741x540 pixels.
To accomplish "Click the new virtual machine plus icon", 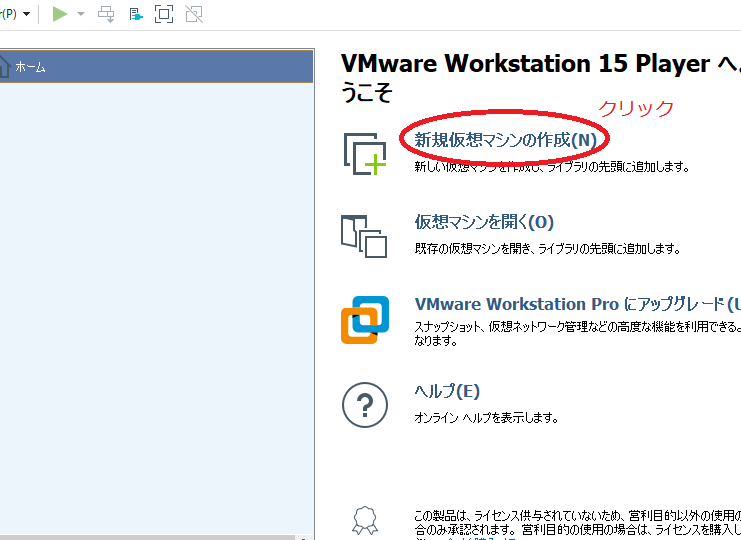I will point(365,154).
